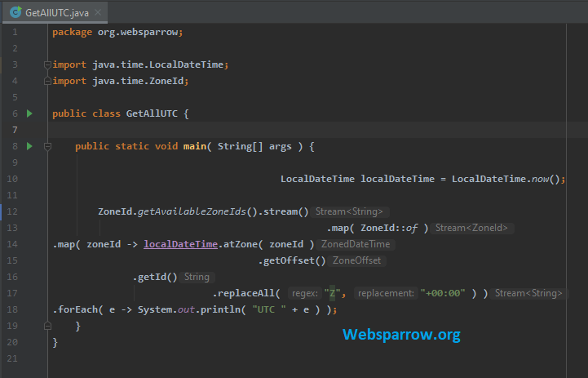This screenshot has width=588, height=378.
Task: Click the closing brace on line 20
Action: coord(55,342)
